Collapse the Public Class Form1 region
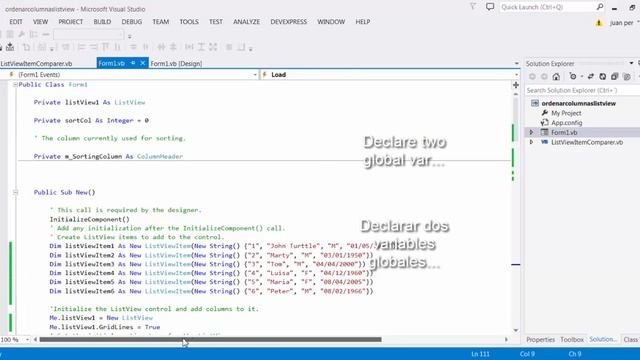Image resolution: width=640 pixels, height=360 pixels. pyautogui.click(x=15, y=84)
